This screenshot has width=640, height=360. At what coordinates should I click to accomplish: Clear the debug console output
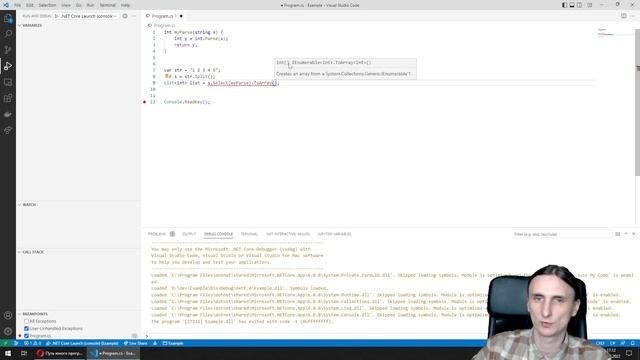pyautogui.click(x=618, y=234)
